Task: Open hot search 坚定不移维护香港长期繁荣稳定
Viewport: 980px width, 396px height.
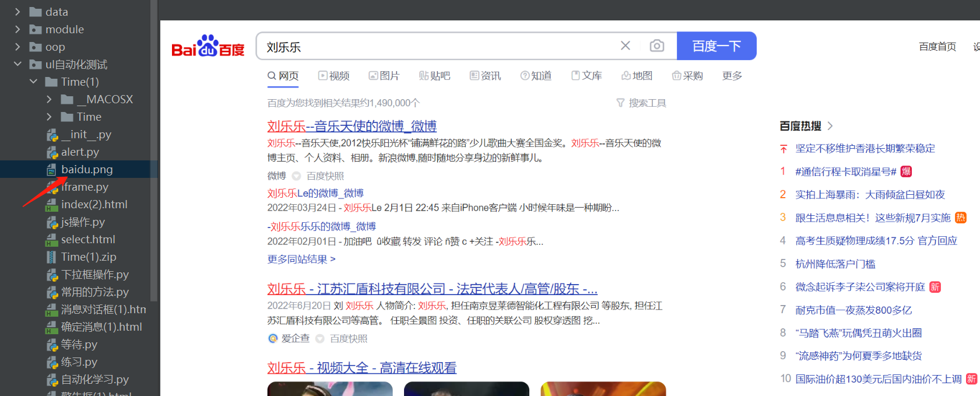Action: click(x=865, y=149)
